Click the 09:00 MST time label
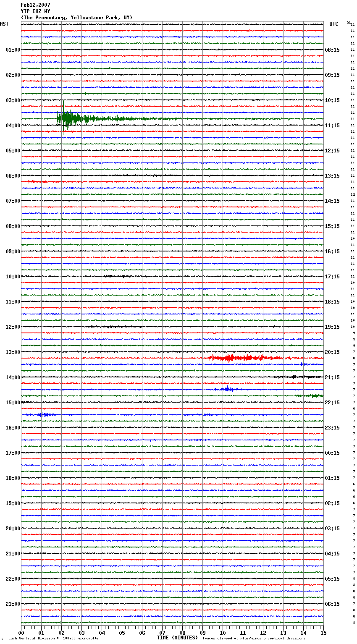 pyautogui.click(x=13, y=251)
